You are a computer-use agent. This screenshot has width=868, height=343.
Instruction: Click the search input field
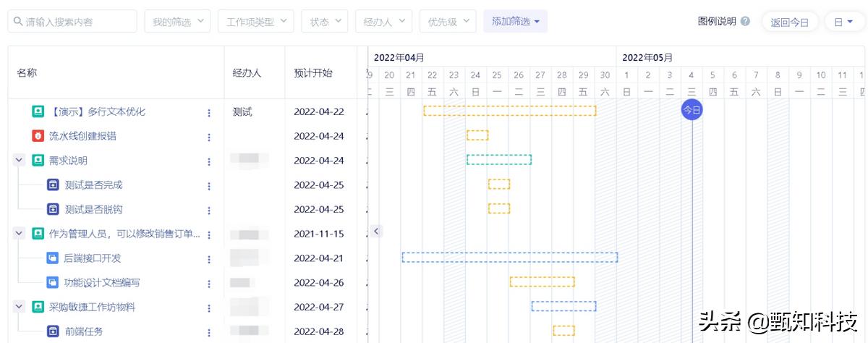72,22
